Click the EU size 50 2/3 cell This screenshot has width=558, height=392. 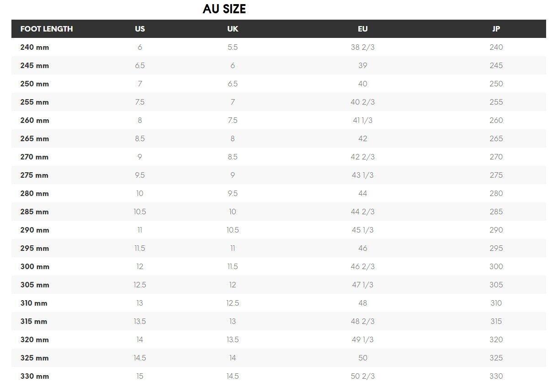click(362, 376)
